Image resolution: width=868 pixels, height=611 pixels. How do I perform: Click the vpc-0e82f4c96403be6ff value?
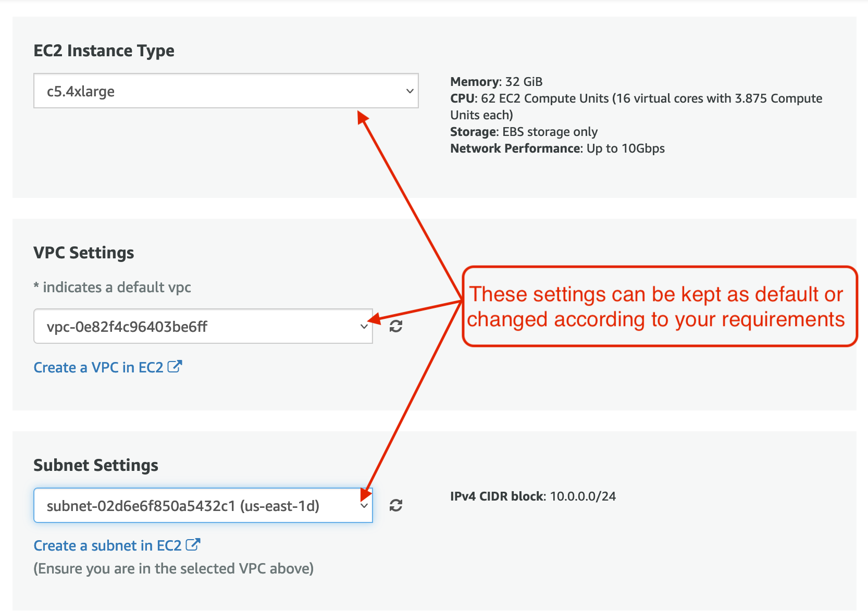pyautogui.click(x=127, y=327)
